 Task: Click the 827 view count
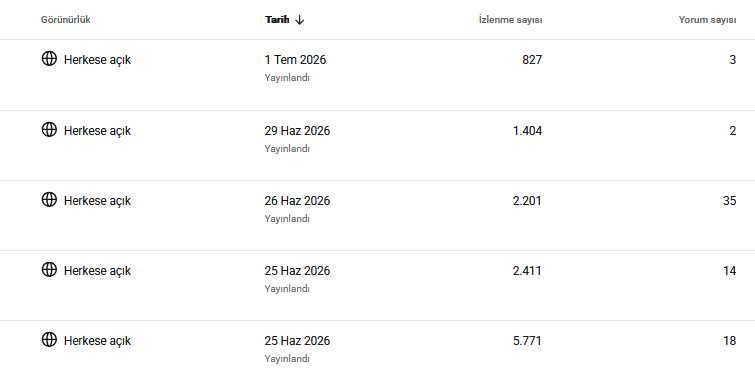click(532, 60)
